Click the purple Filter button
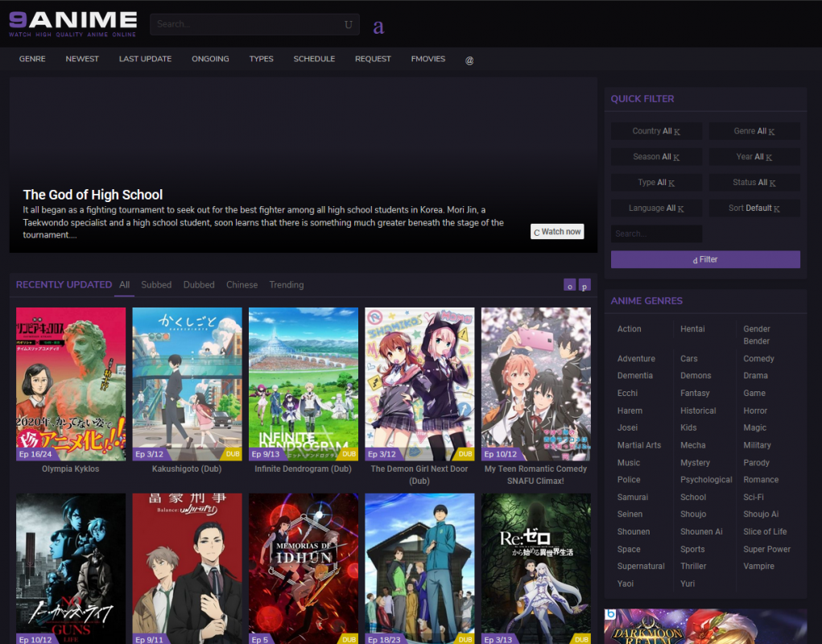The height and width of the screenshot is (644, 822). 705,259
